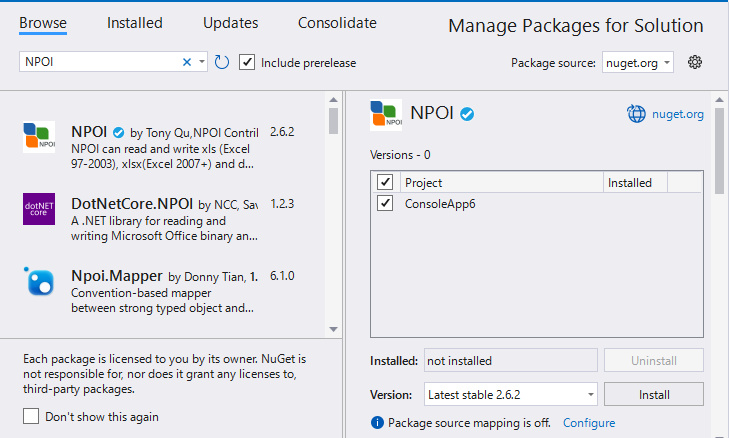Open the Package source dropdown
This screenshot has height=438, width=729.
666,62
